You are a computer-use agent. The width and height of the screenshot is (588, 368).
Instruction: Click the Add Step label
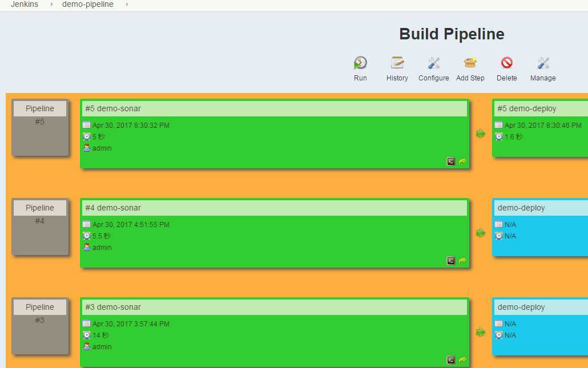[x=470, y=78]
